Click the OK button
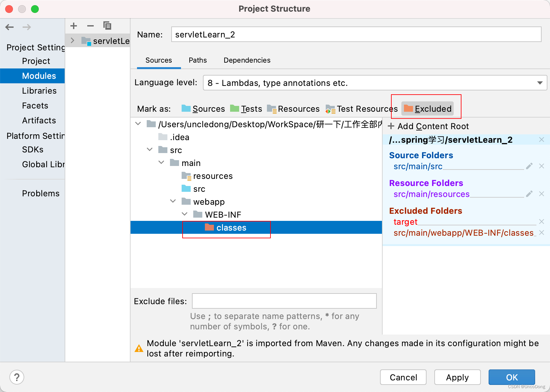This screenshot has width=550, height=392. click(x=512, y=377)
